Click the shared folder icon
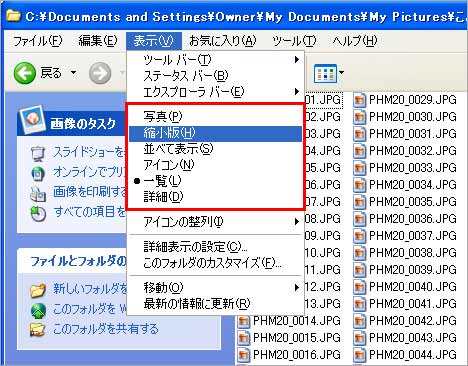 pos(37,330)
